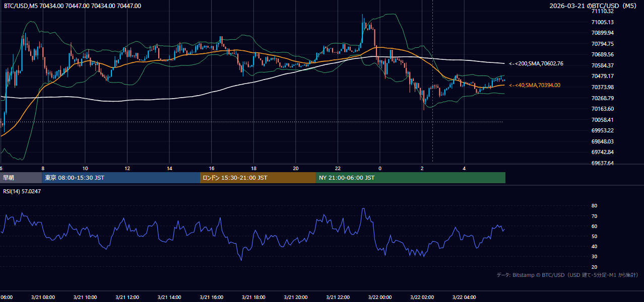Screen dimensions: 644x302
Task: Click the 3/22 00:00 time label
Action: point(380,297)
